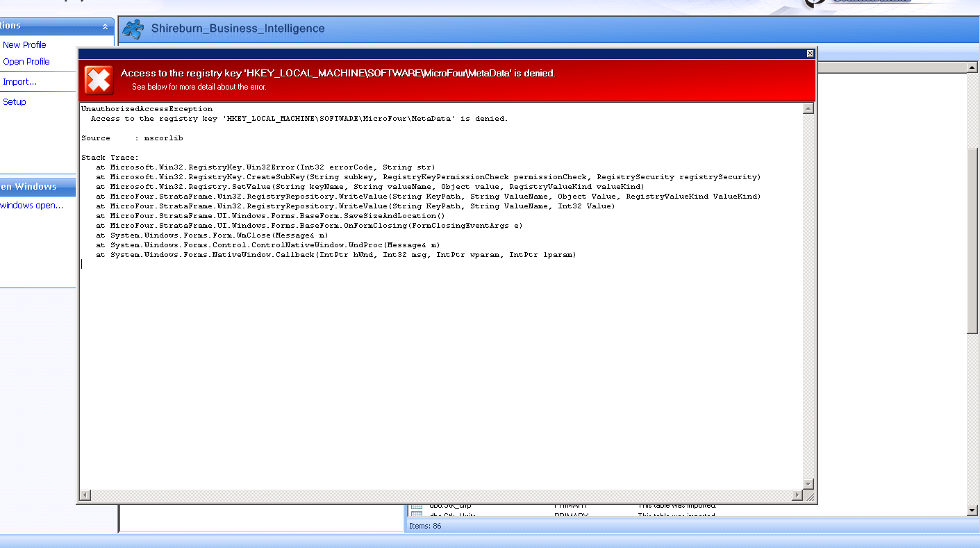The width and height of the screenshot is (980, 548).
Task: Click the 'windows open...' link
Action: tap(32, 205)
